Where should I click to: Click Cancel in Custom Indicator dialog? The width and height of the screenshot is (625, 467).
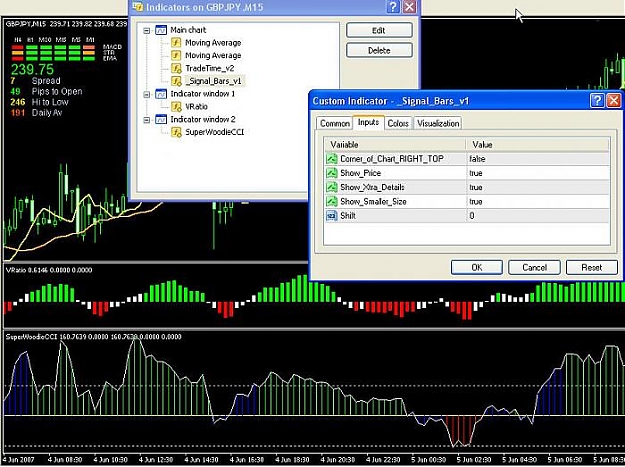tap(534, 267)
